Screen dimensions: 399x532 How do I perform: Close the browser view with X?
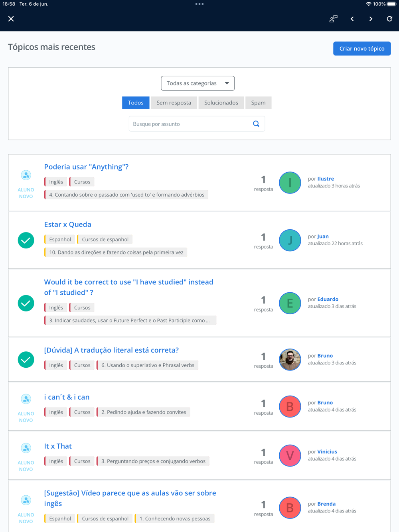click(x=11, y=19)
